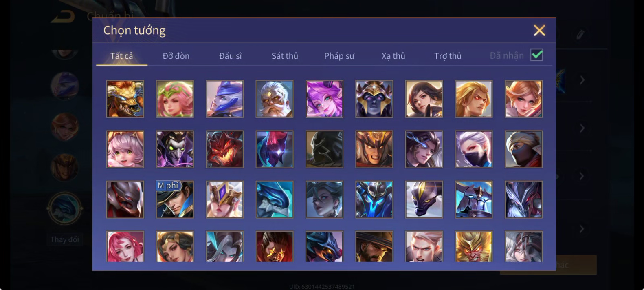This screenshot has height=290, width=644.
Task: Choose the red demon-faced hero portrait
Action: 225,149
